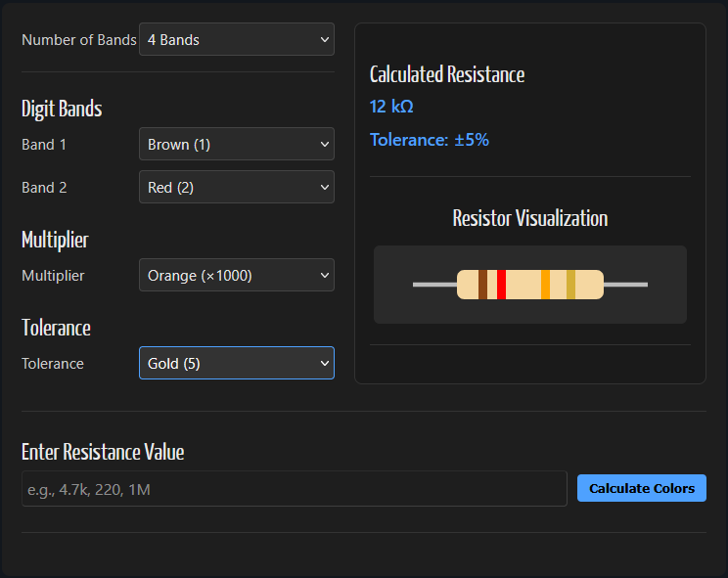
Task: Open the Multiplier Orange (×1000) dropdown
Action: 237,275
